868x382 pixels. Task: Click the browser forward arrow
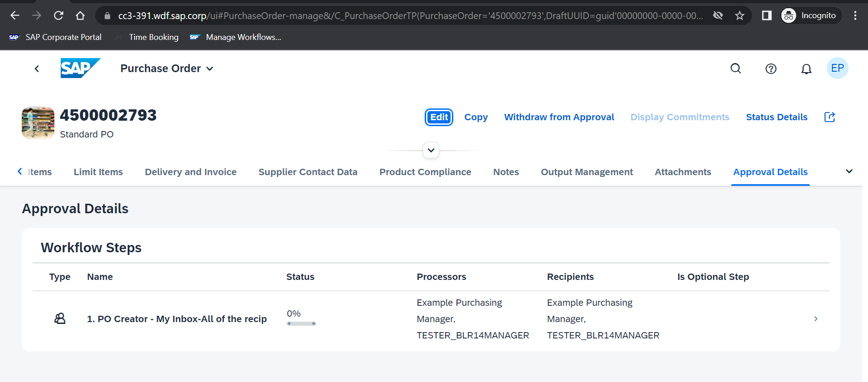(37, 15)
